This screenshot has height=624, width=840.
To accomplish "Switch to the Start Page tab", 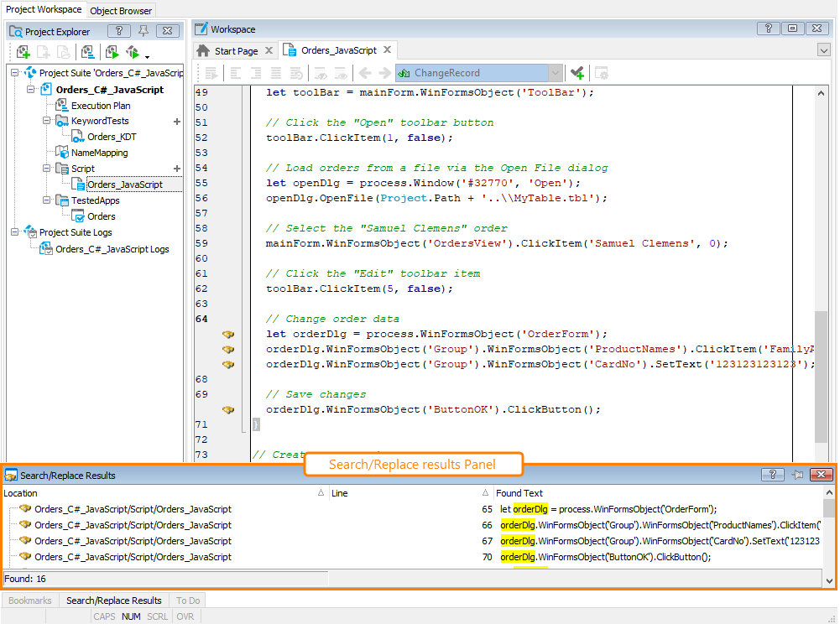I will [x=236, y=51].
